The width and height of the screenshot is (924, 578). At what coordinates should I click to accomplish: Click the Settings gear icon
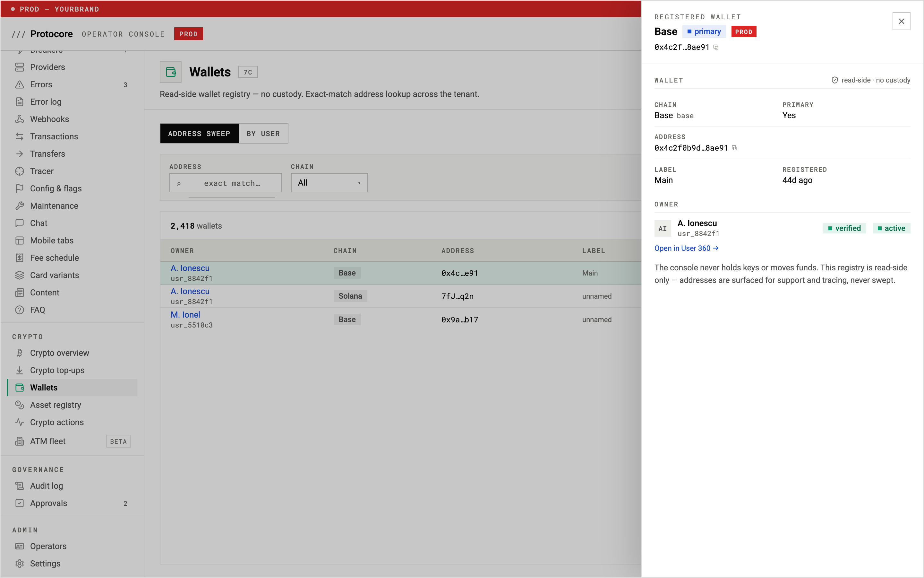[20, 564]
